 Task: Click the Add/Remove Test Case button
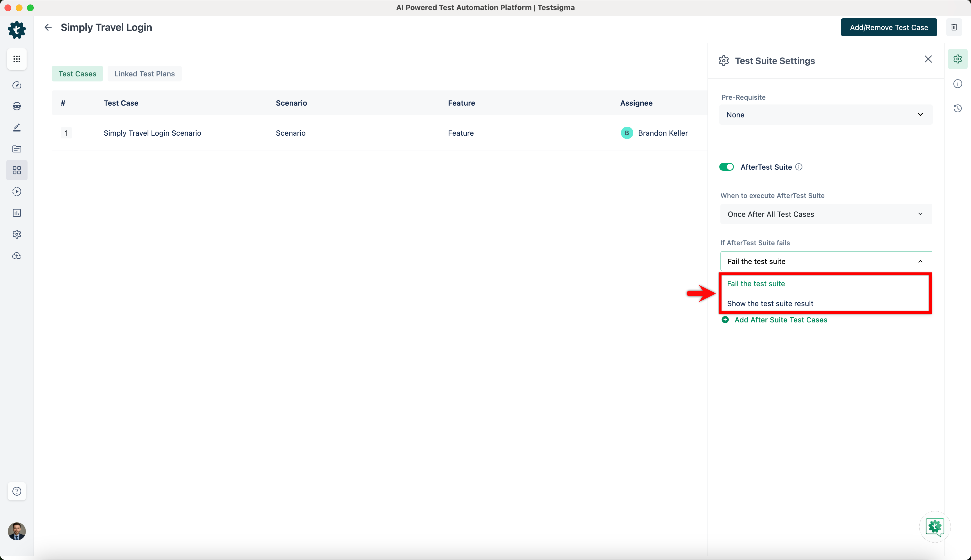point(889,27)
